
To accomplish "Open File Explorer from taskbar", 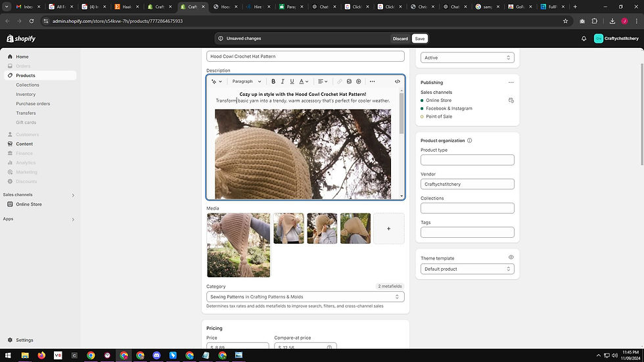I will point(25,355).
